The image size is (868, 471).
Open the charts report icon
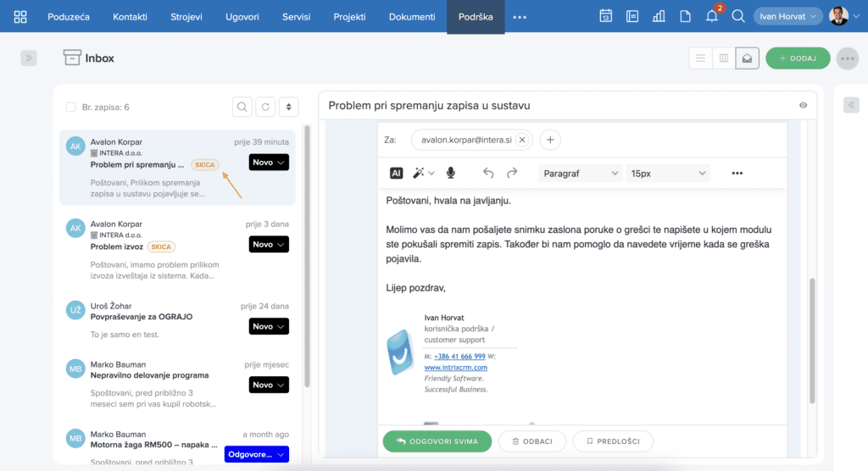659,16
